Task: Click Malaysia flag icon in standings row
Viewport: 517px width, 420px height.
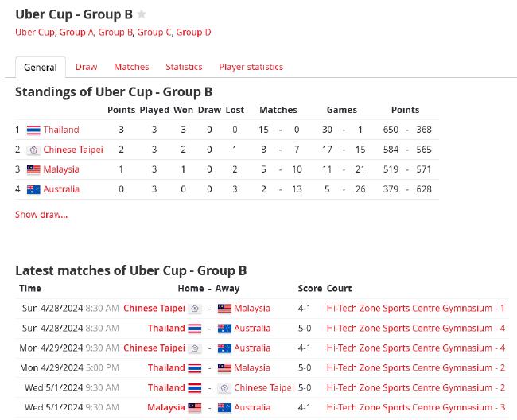Action: tap(33, 169)
